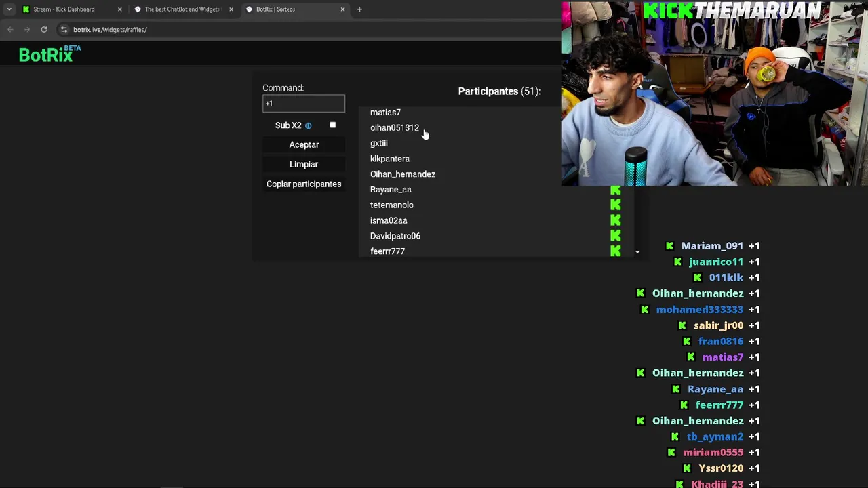Click the botrix.live address bar URL
The height and width of the screenshot is (488, 868).
click(x=110, y=30)
